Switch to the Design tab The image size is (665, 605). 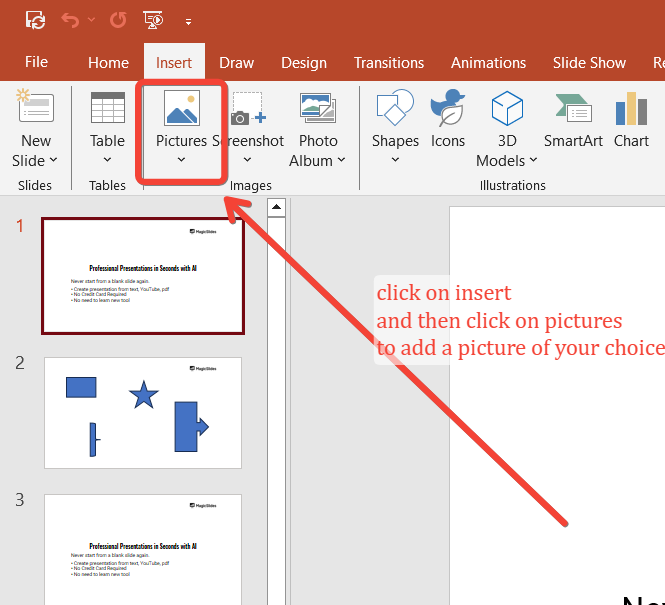(303, 62)
